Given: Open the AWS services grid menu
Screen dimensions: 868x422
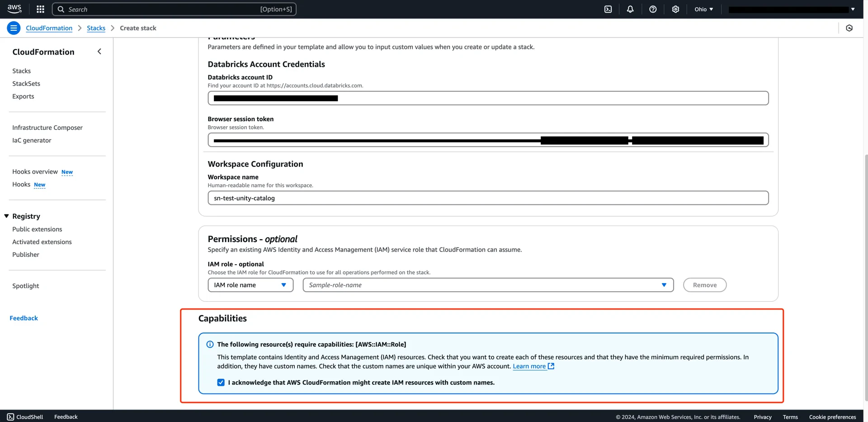Looking at the screenshot, I should coord(40,9).
